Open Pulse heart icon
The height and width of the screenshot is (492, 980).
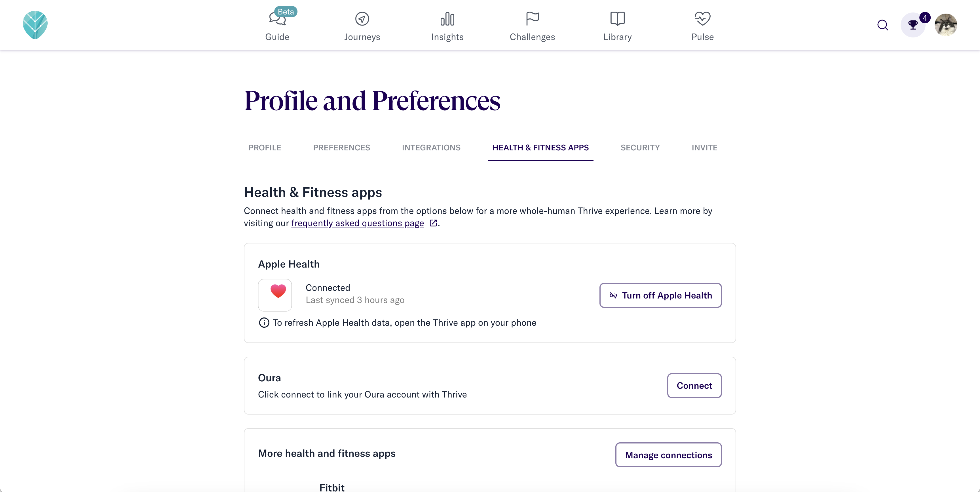pos(702,19)
